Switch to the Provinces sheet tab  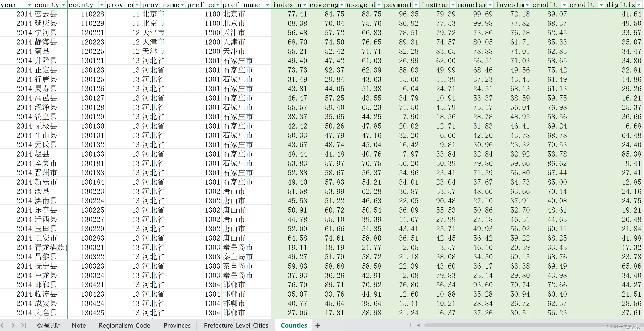(177, 326)
